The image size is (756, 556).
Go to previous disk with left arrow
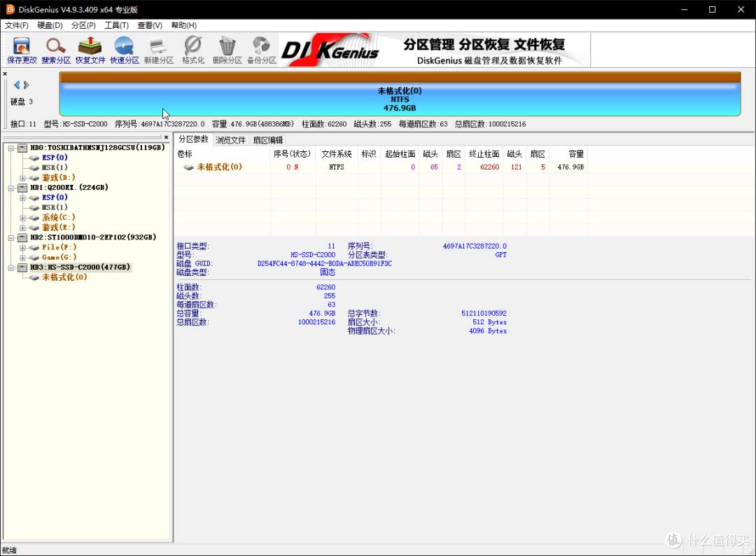click(x=17, y=85)
